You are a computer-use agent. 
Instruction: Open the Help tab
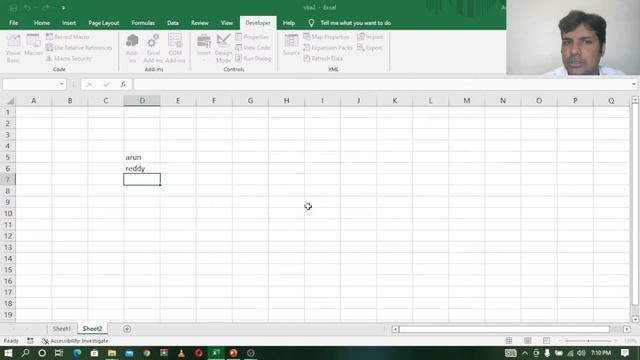click(289, 23)
